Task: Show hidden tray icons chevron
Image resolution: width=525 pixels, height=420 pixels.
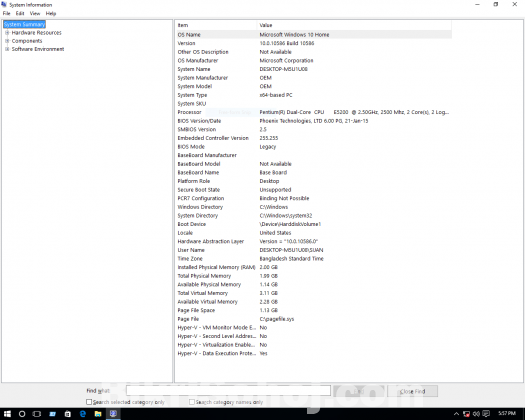Action: point(456,414)
